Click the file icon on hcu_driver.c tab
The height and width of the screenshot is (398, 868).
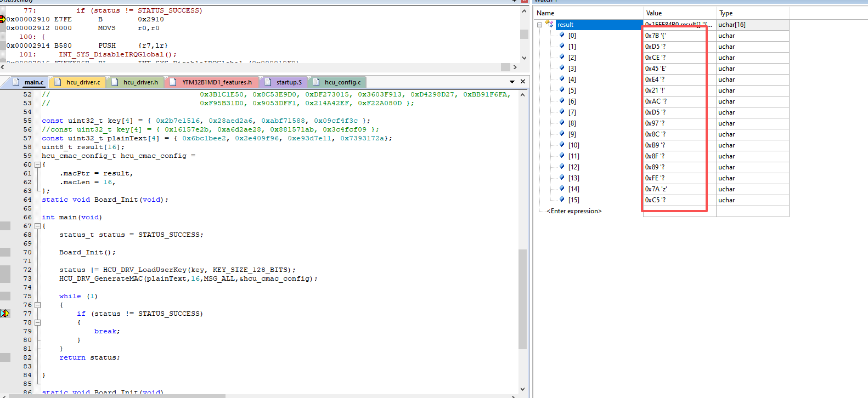pos(58,82)
